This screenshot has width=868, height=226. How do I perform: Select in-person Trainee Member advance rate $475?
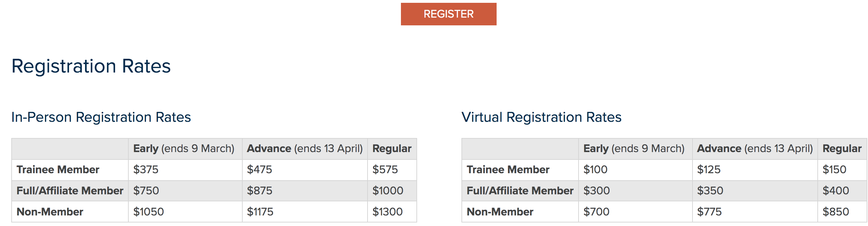click(x=260, y=170)
